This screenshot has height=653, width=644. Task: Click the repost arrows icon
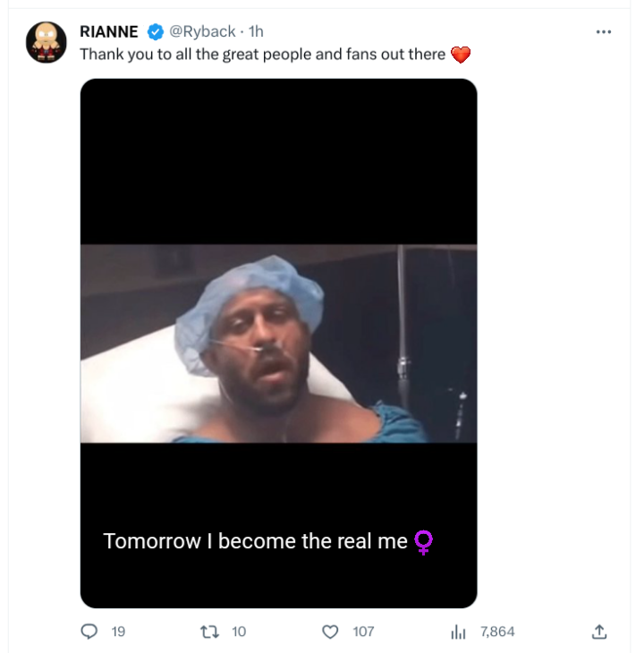click(210, 632)
